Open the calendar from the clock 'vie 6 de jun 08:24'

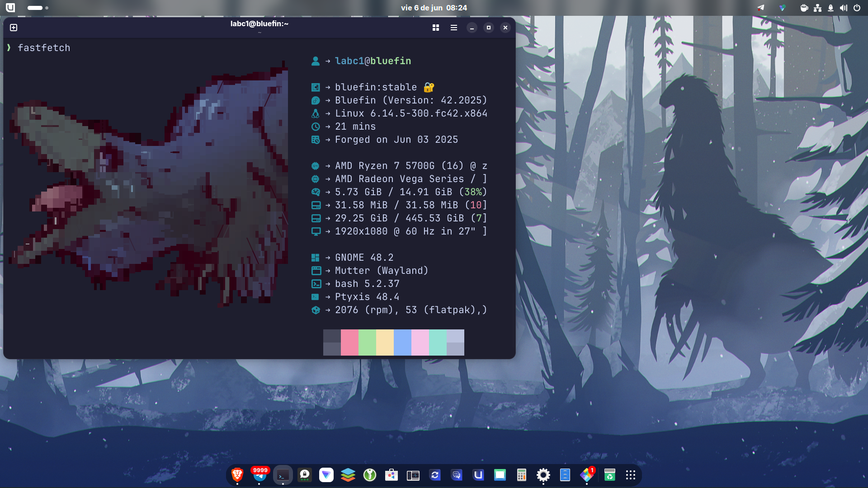tap(434, 8)
